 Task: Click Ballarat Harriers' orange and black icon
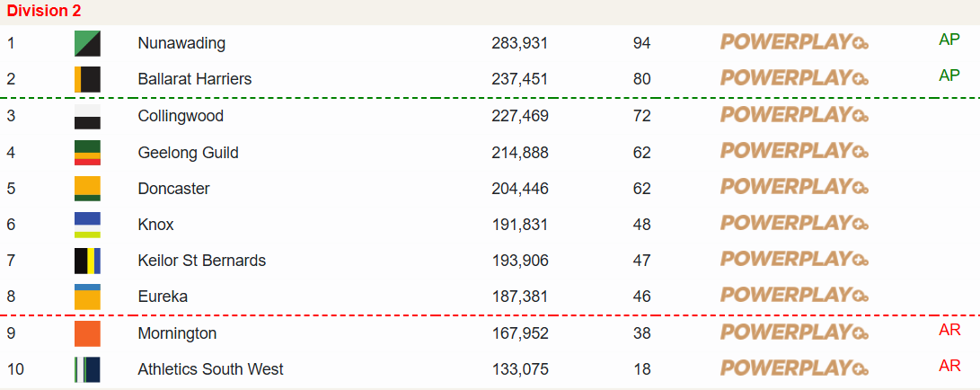(87, 79)
